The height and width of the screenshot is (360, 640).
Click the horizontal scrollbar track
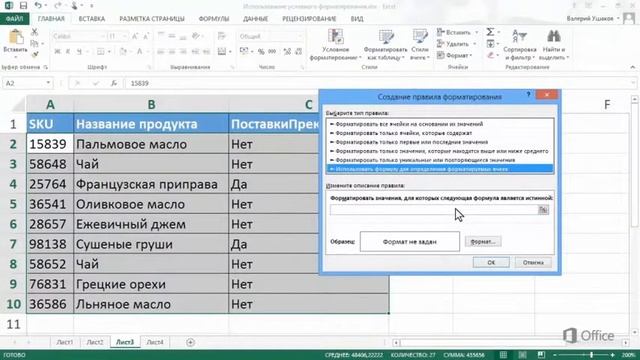(x=511, y=342)
